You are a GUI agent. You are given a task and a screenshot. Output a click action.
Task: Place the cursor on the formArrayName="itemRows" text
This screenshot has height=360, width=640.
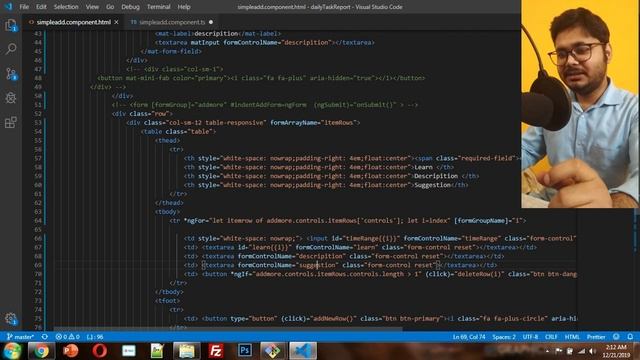[315, 122]
